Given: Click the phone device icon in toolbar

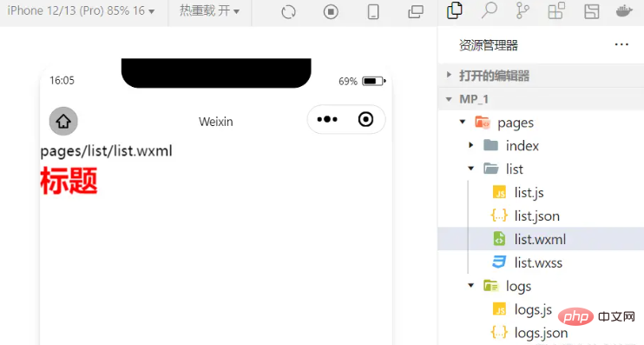Looking at the screenshot, I should pos(373,12).
